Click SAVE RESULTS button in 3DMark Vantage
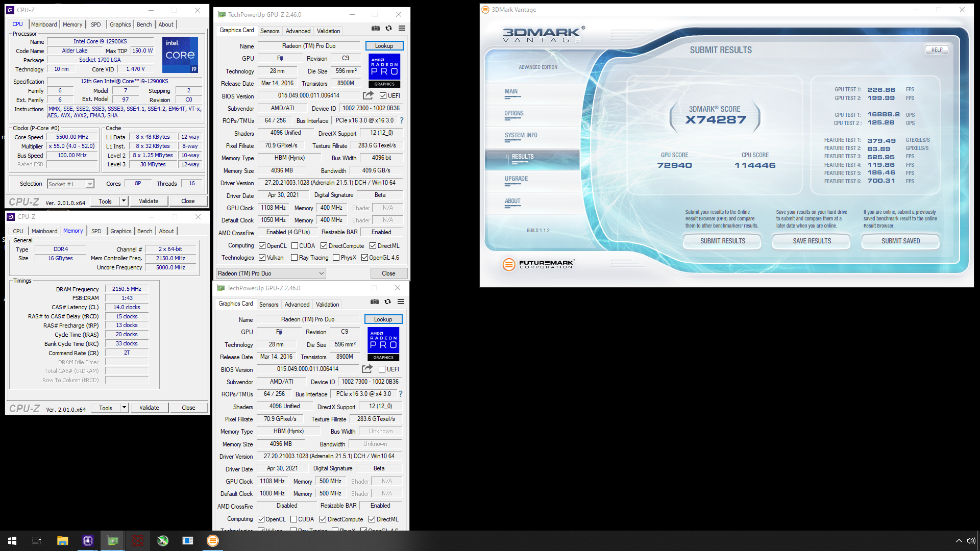The height and width of the screenshot is (551, 980). (x=812, y=241)
